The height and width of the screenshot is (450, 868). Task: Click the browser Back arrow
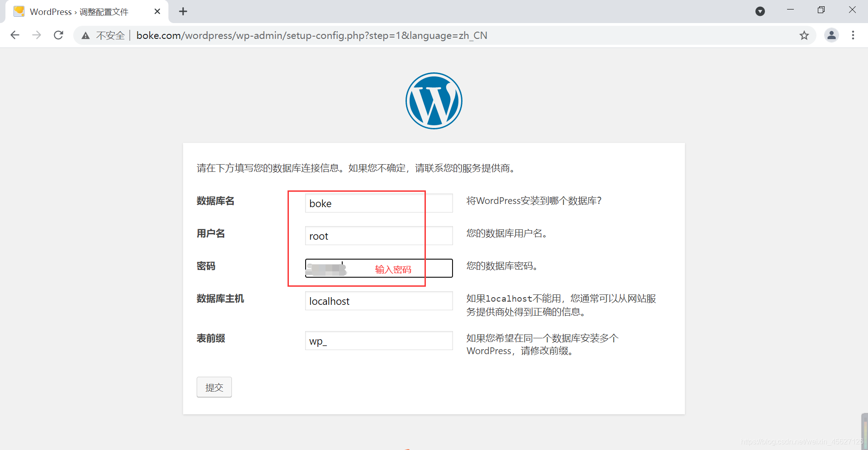(15, 35)
